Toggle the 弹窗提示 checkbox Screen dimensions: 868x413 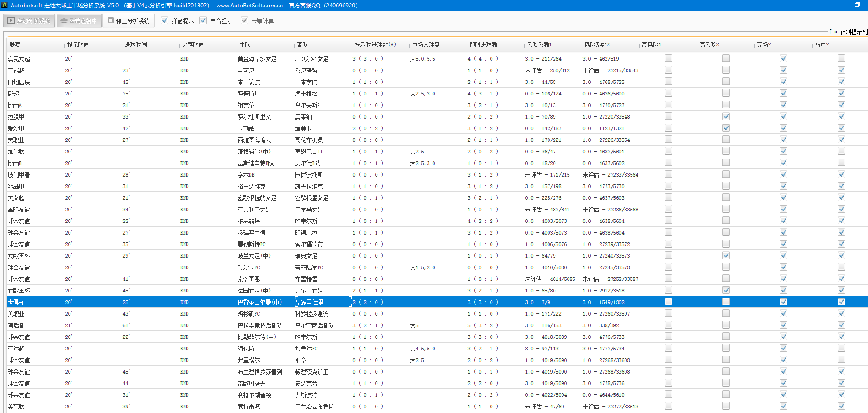pos(165,20)
